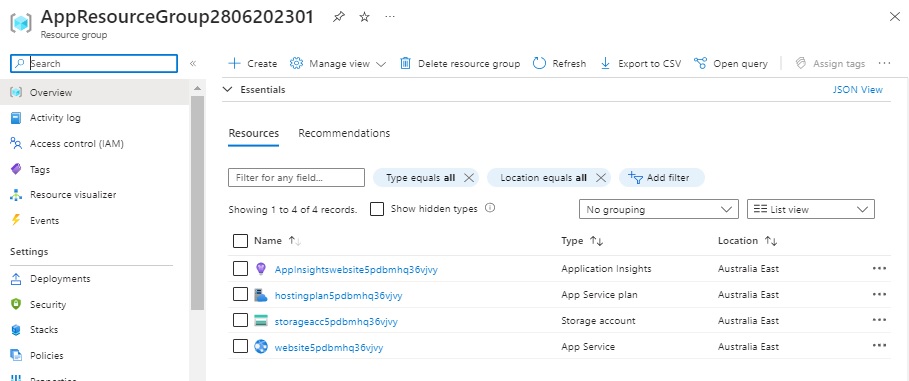
Task: Click the Export to CSV download icon
Action: pos(605,63)
